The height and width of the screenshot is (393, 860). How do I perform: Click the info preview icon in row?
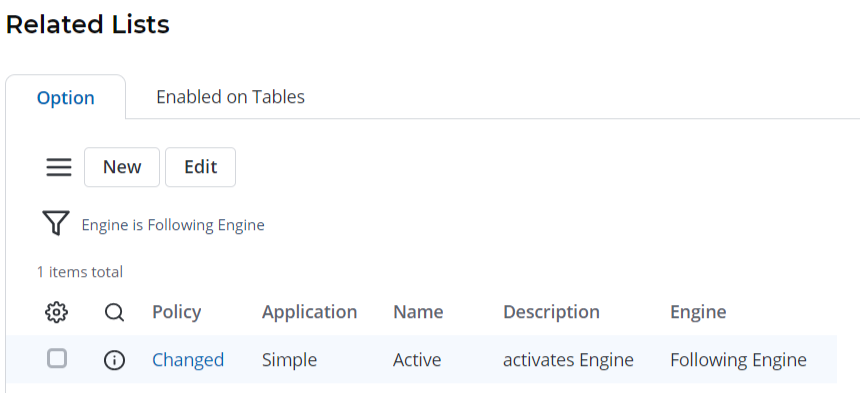pyautogui.click(x=115, y=360)
